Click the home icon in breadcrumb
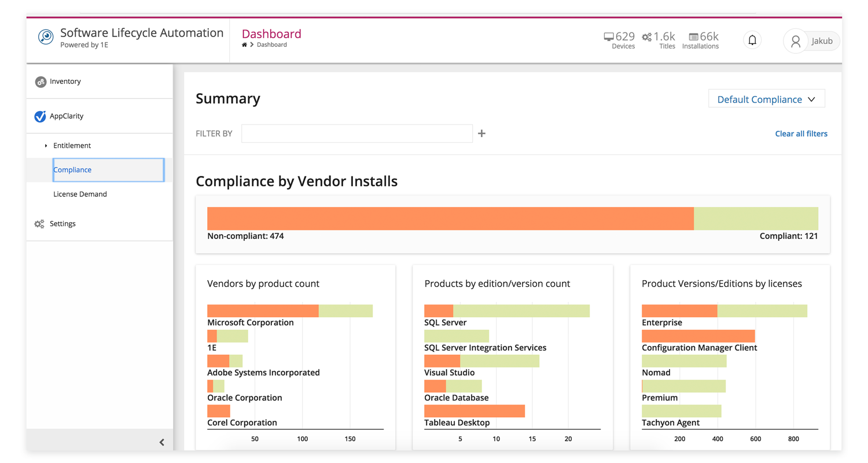The height and width of the screenshot is (463, 868). pos(244,45)
